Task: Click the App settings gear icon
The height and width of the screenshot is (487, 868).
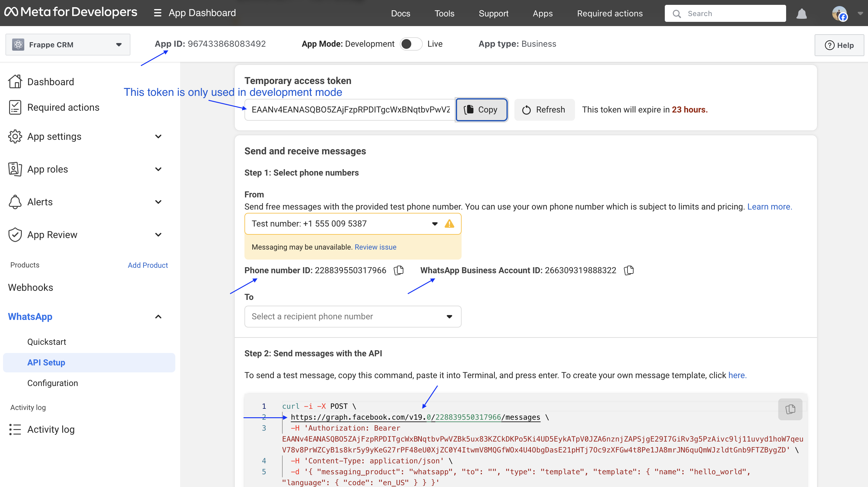Action: 15,136
